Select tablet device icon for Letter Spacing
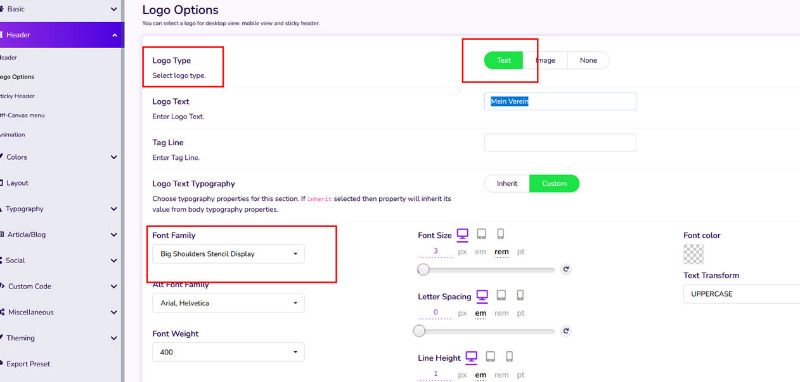 coord(501,295)
